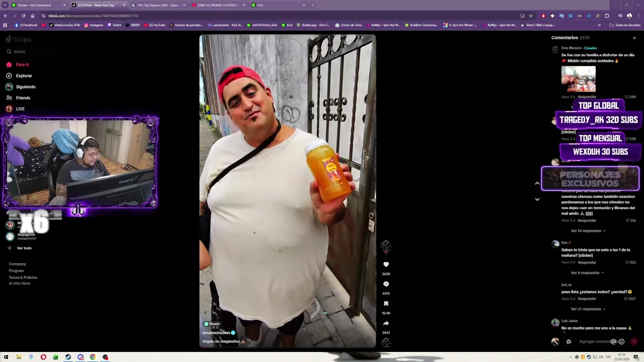Share the video with the arrow icon
Screen dimensions: 644x362
click(x=386, y=323)
